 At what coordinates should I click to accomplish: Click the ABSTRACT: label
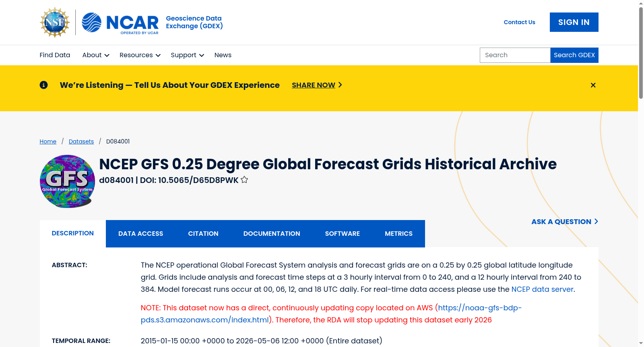click(x=70, y=265)
